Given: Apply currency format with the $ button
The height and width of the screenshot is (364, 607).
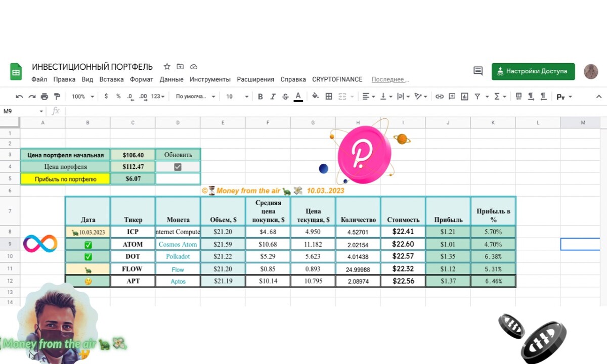Looking at the screenshot, I should [x=106, y=96].
